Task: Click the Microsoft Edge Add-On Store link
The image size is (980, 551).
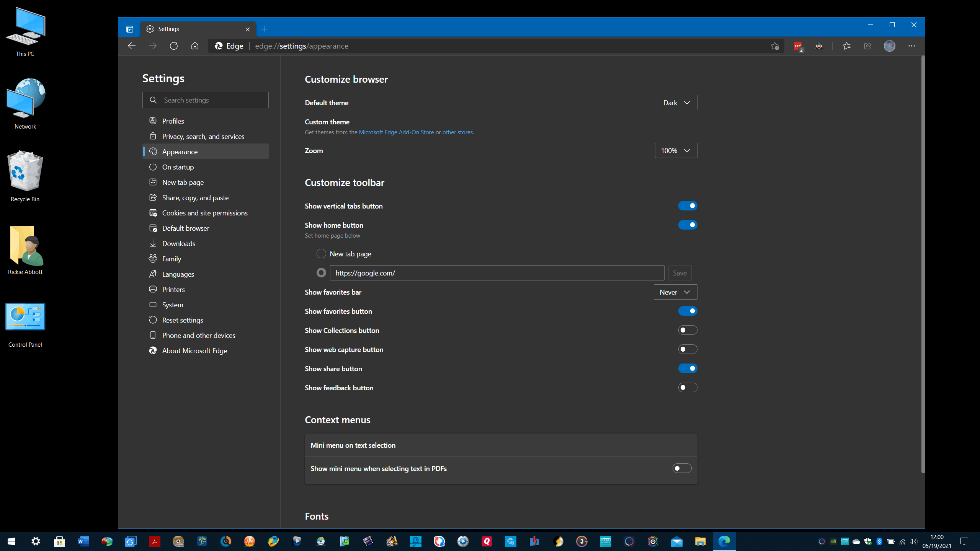Action: tap(396, 132)
